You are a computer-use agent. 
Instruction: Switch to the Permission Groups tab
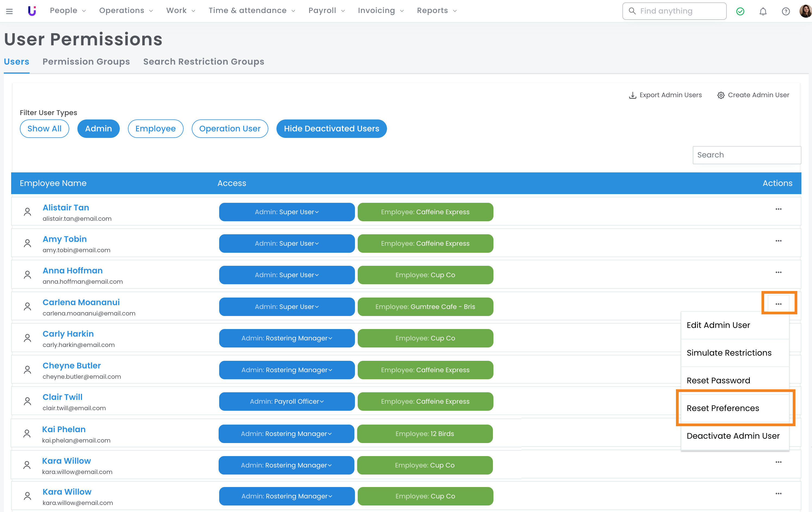pyautogui.click(x=86, y=62)
